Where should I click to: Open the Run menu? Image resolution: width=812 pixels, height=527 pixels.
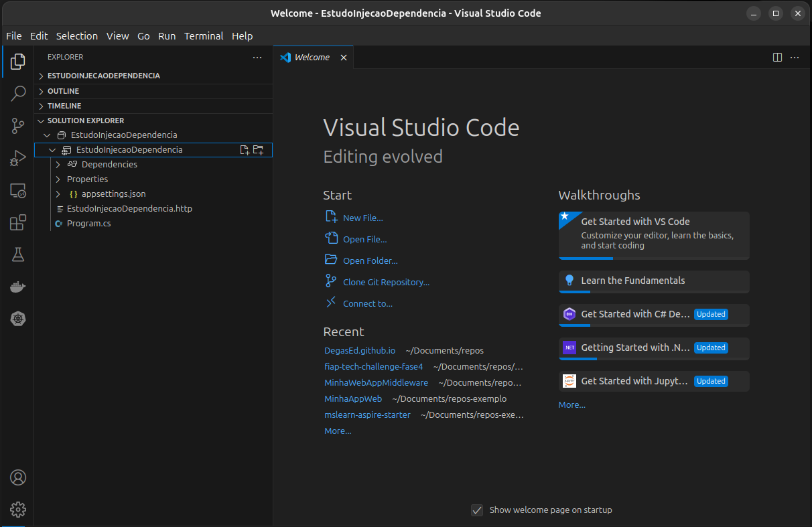click(167, 36)
